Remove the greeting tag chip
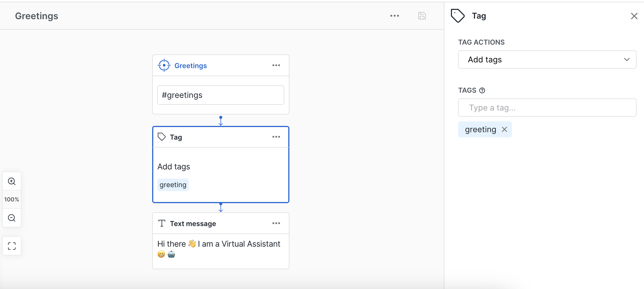This screenshot has width=644, height=289. pos(504,129)
